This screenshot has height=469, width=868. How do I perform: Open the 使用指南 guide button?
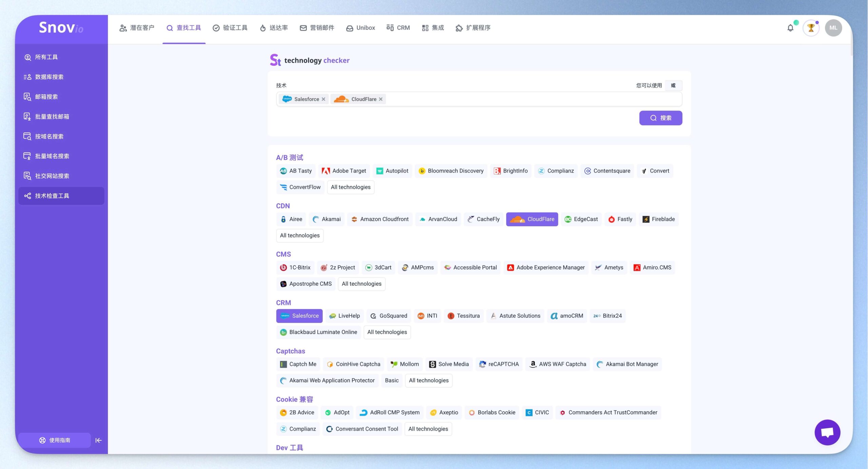tap(55, 440)
